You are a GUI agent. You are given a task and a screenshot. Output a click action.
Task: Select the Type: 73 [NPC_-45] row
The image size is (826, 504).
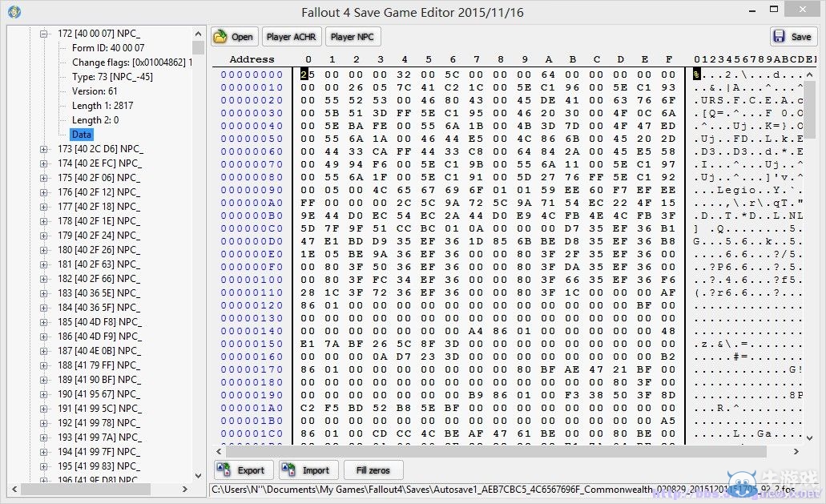coord(112,77)
